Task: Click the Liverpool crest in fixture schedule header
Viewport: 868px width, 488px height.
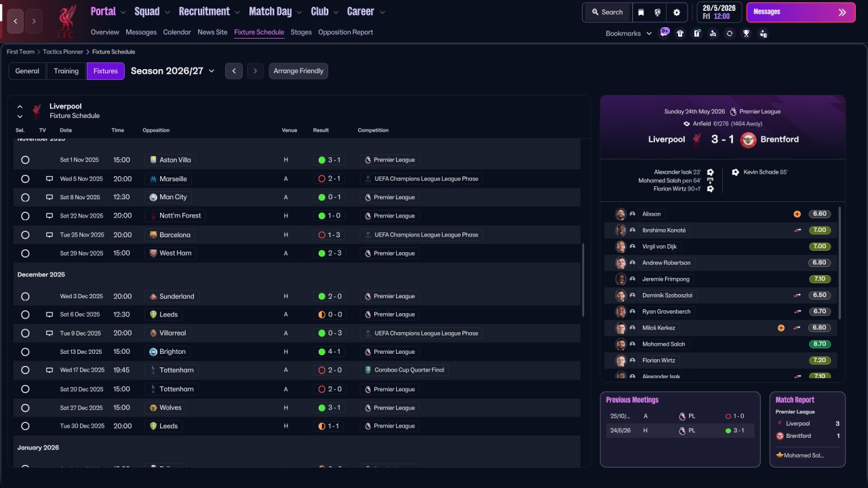Action: pyautogui.click(x=37, y=111)
